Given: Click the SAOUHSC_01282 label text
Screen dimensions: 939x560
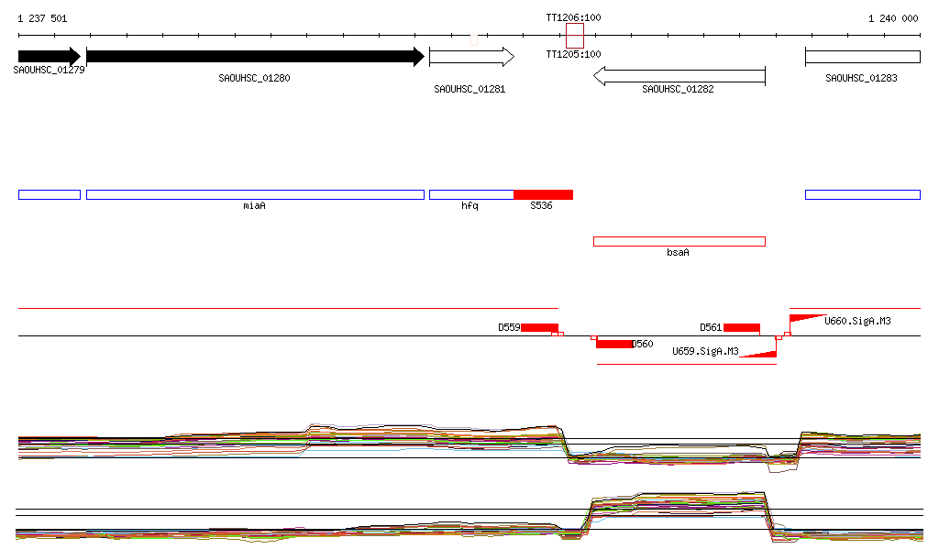Looking at the screenshot, I should tap(678, 89).
